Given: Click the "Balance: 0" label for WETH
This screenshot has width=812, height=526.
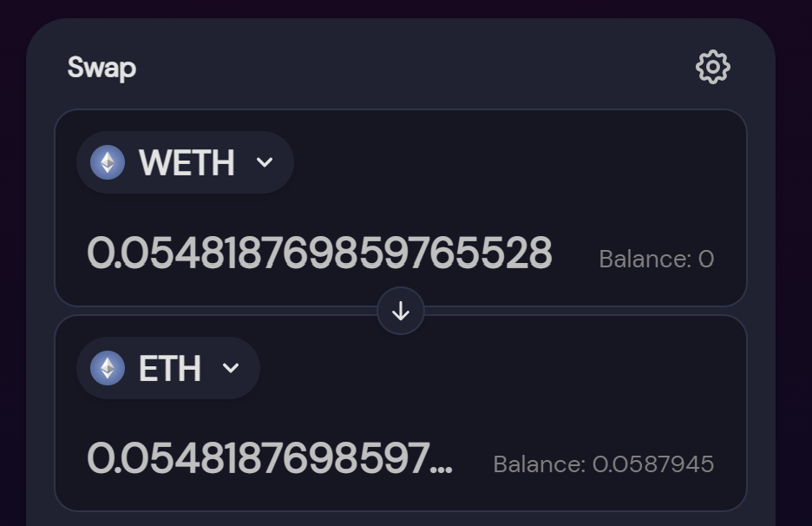Looking at the screenshot, I should point(656,259).
